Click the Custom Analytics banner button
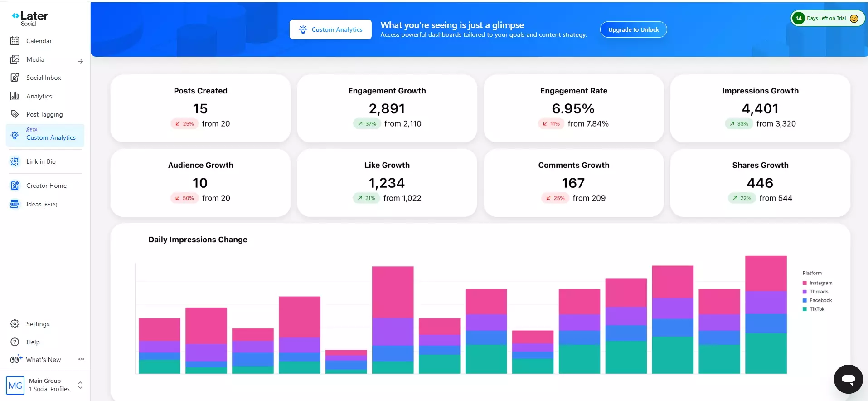The width and height of the screenshot is (868, 401). pyautogui.click(x=330, y=29)
